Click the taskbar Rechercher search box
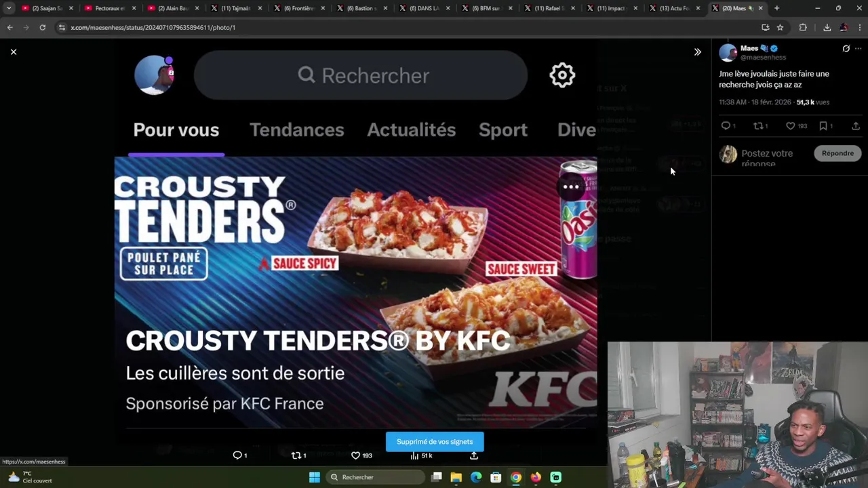 pyautogui.click(x=376, y=477)
